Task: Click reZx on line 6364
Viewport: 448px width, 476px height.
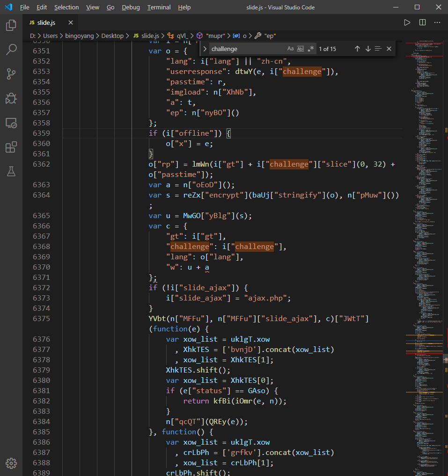Action: click(x=191, y=195)
